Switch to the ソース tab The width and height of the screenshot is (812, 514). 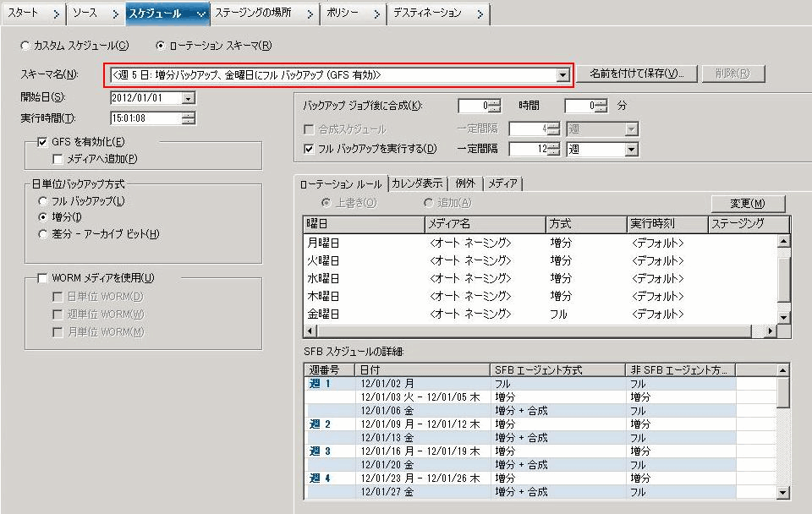pos(86,14)
